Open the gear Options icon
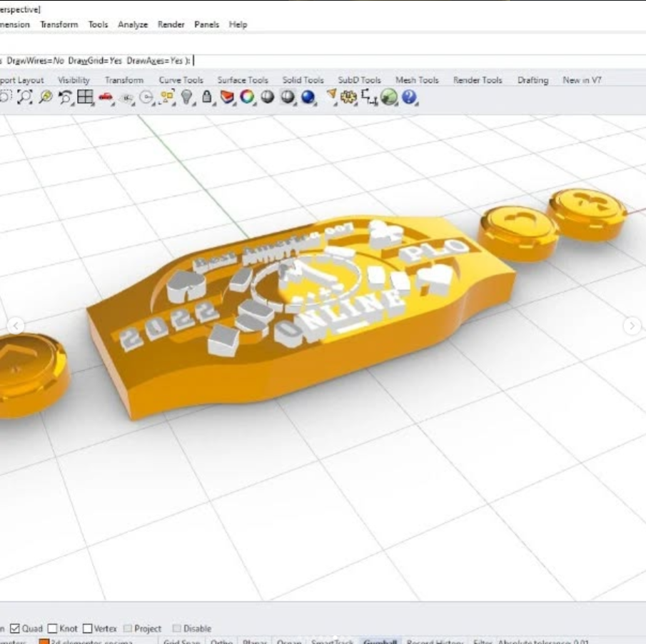646x644 pixels. tap(348, 98)
